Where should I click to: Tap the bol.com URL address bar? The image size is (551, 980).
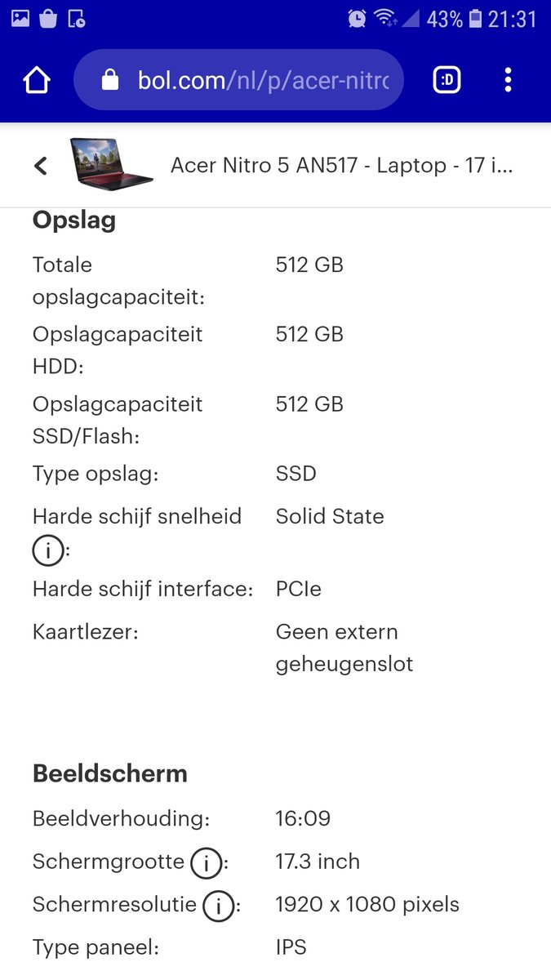(238, 80)
